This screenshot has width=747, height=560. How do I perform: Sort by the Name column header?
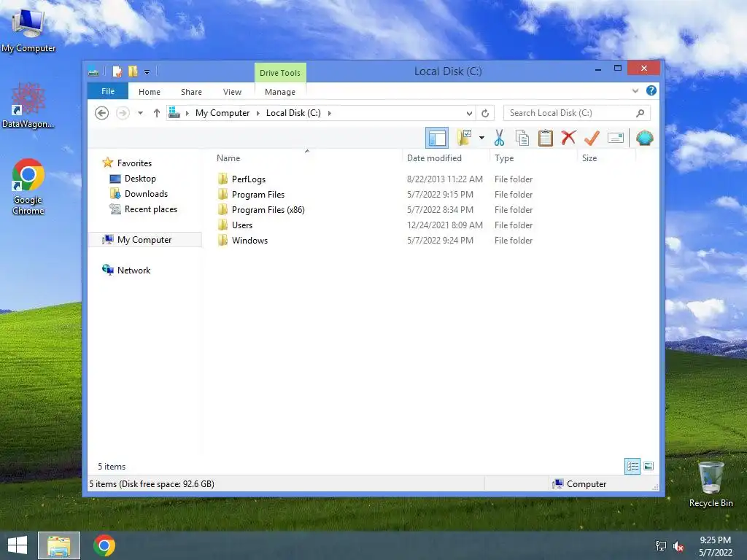point(228,158)
